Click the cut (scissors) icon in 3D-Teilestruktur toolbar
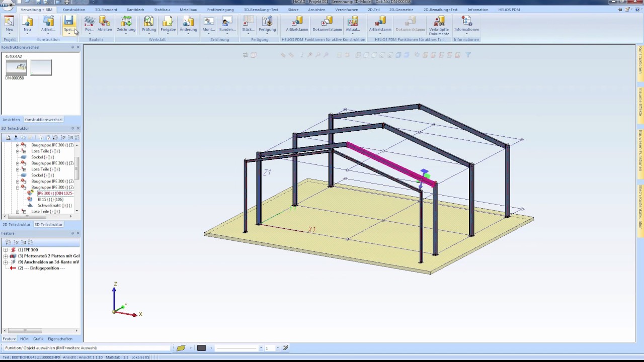The image size is (644, 362). pyautogui.click(x=16, y=137)
